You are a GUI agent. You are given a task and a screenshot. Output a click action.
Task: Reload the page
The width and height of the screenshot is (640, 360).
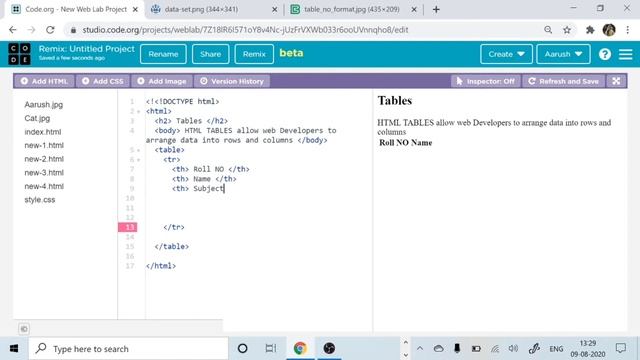(50, 30)
